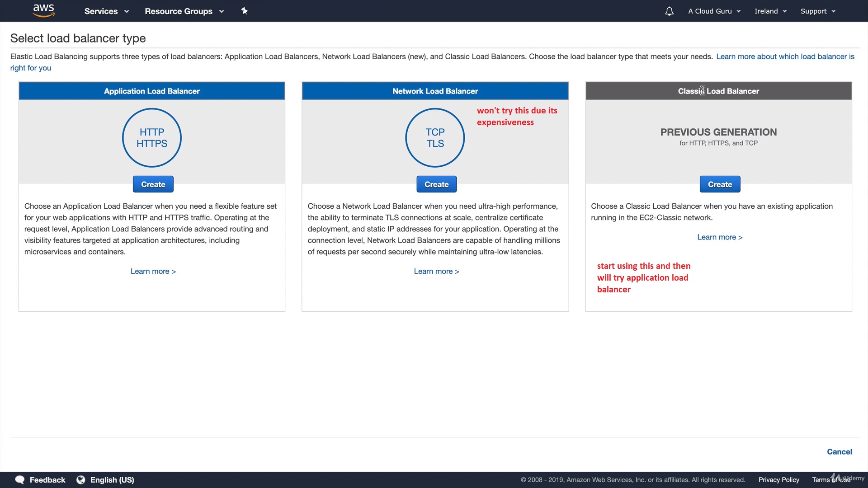Screen dimensions: 868x488
Task: Create an Application Load Balancer
Action: click(x=153, y=184)
